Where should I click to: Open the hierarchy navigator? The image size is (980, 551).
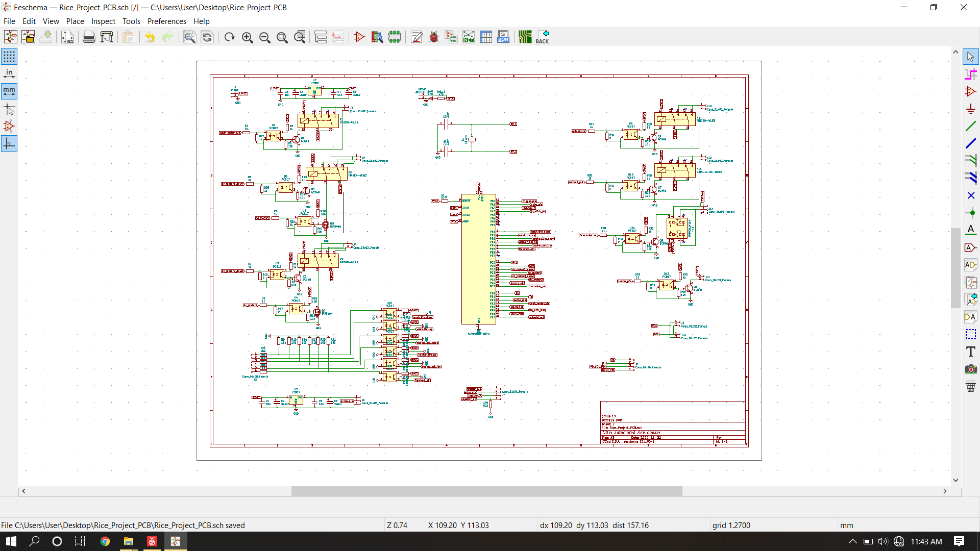coord(321,37)
